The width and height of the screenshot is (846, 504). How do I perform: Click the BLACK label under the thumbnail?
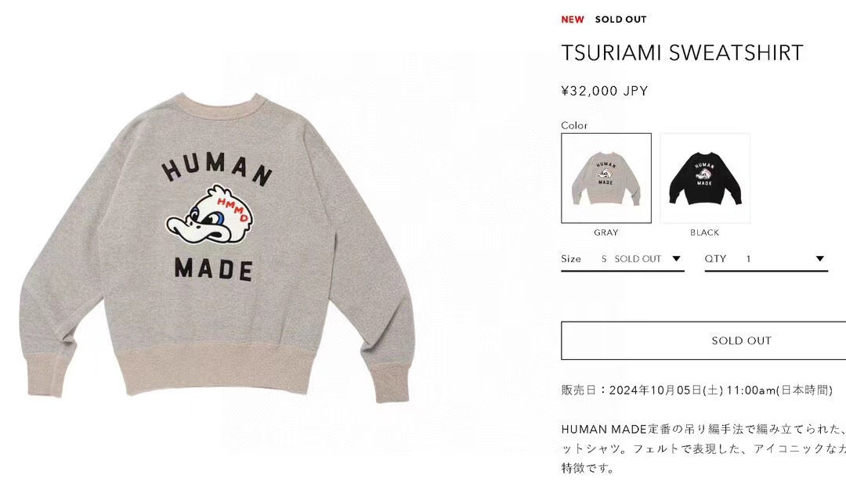[x=705, y=232]
